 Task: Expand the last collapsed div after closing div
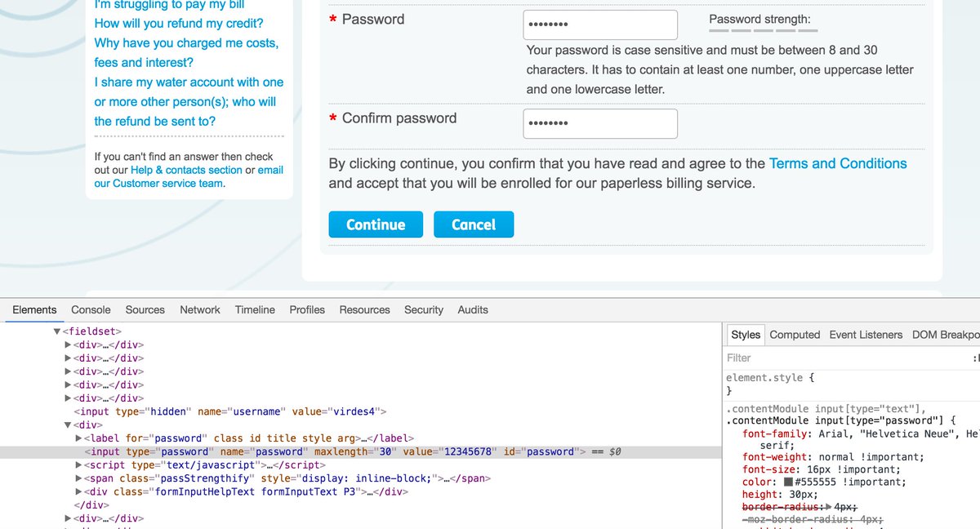coord(69,518)
